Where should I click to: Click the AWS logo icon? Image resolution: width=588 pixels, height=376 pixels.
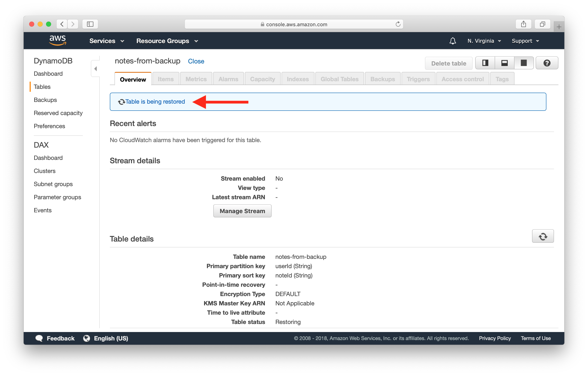pos(56,41)
